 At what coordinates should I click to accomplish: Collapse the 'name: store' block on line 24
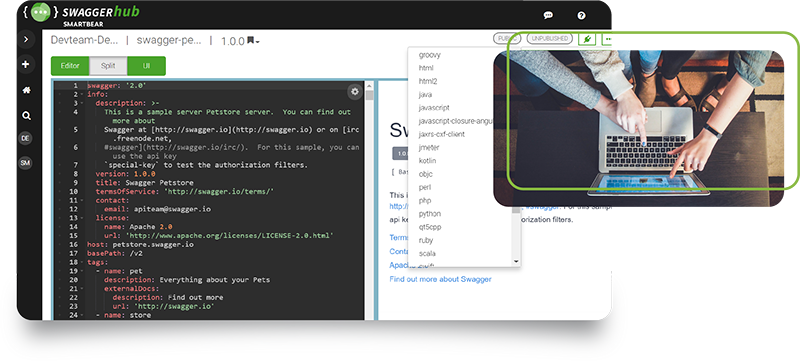pos(82,315)
